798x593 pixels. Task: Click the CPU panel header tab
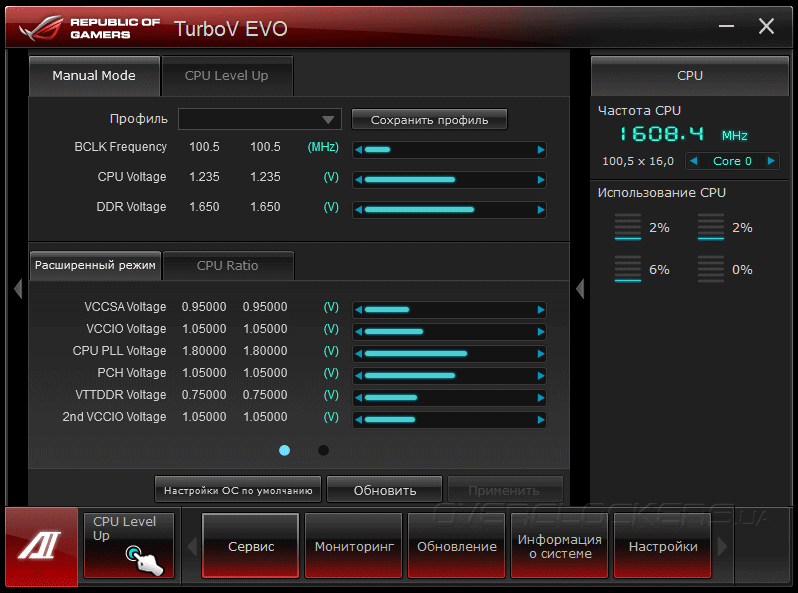[690, 76]
